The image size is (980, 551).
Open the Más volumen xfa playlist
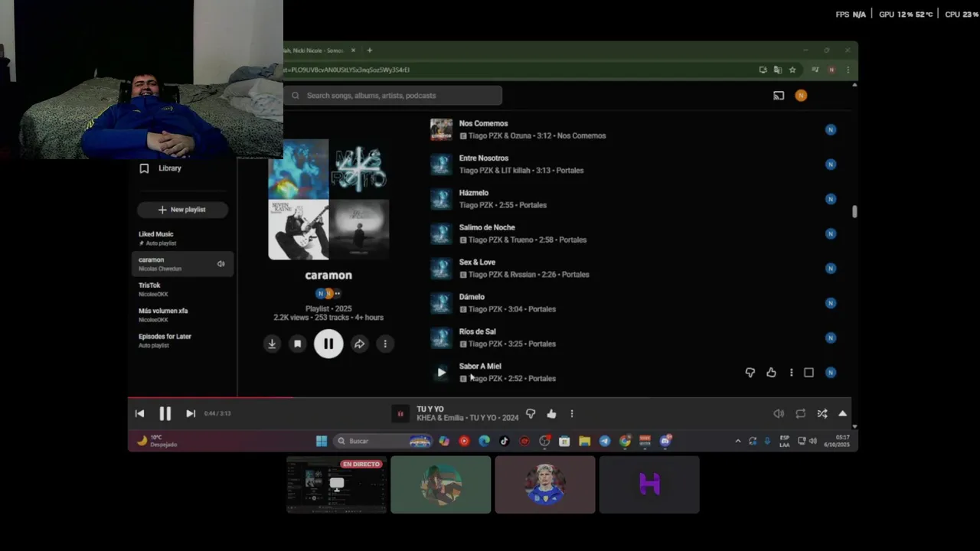[x=182, y=315]
